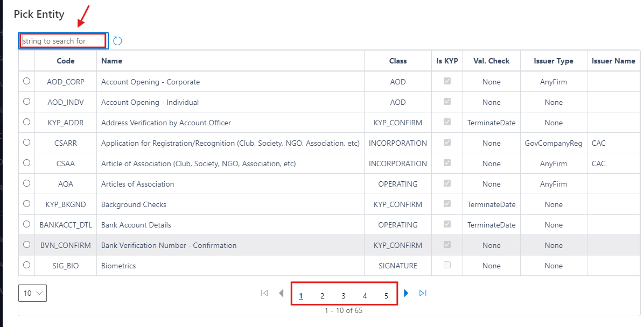
Task: Select the KYP_ADDR row radio button
Action: pyautogui.click(x=26, y=122)
